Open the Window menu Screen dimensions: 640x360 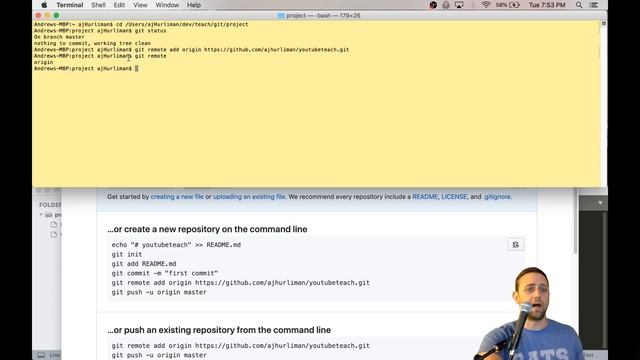pyautogui.click(x=167, y=5)
